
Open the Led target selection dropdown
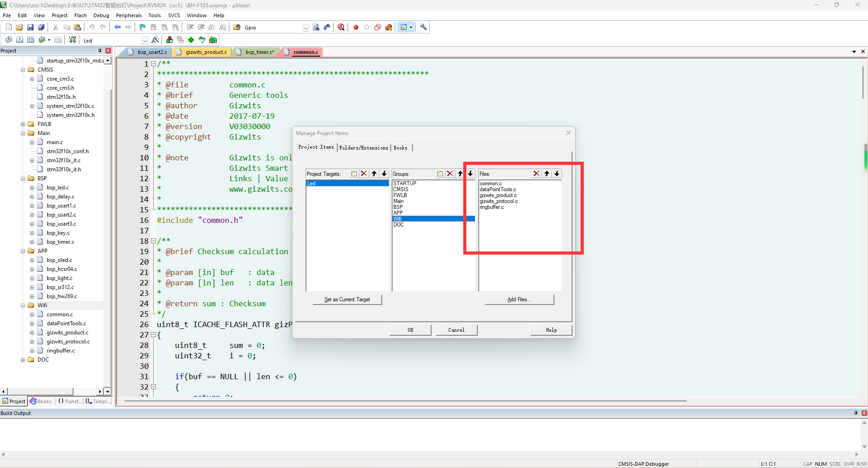145,40
